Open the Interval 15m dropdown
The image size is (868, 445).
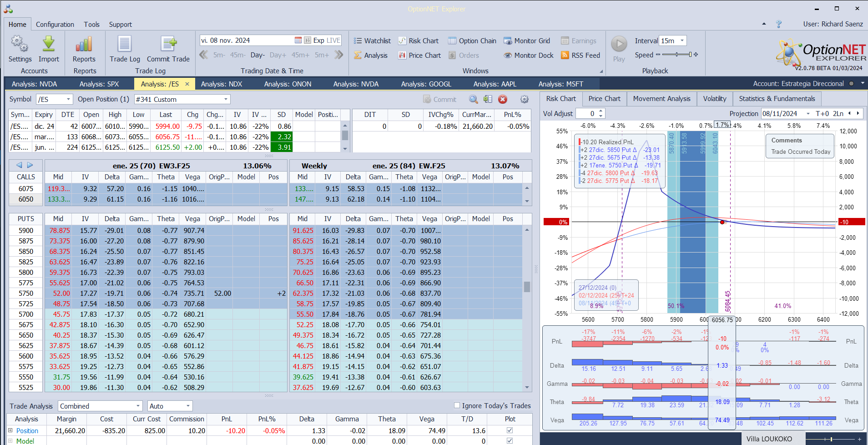coord(682,41)
